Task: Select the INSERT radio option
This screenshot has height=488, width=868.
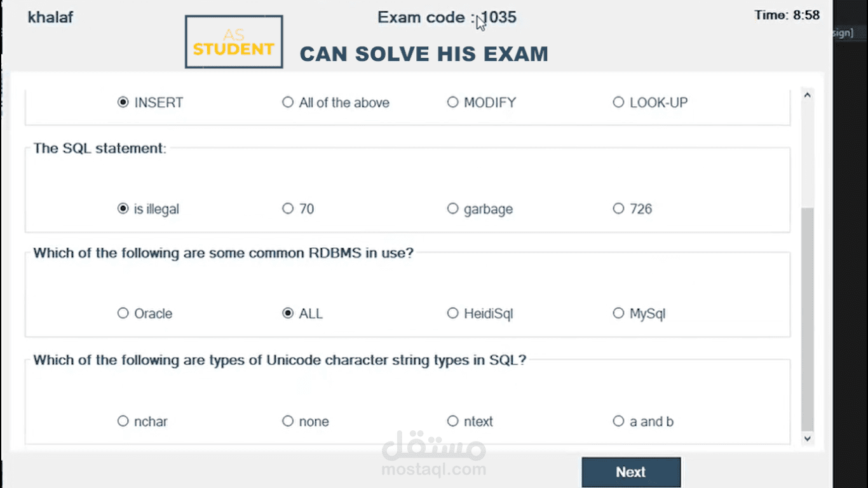Action: click(x=123, y=102)
